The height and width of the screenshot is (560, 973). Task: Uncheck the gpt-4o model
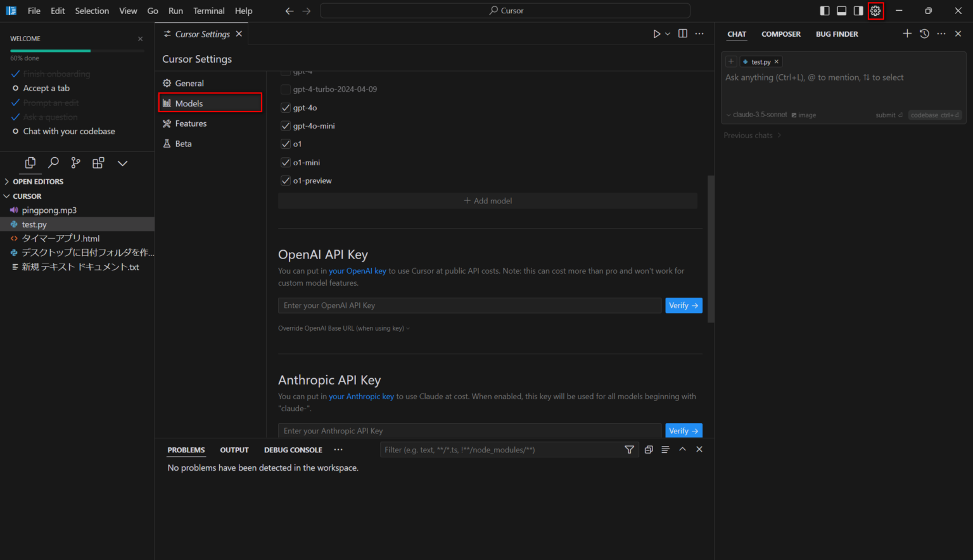click(x=286, y=108)
